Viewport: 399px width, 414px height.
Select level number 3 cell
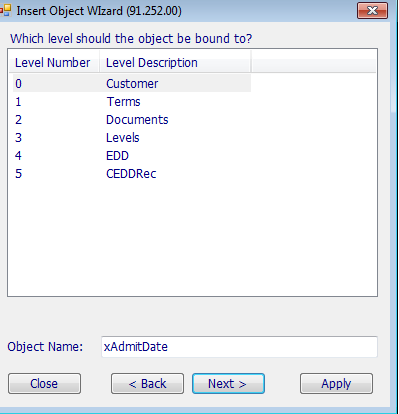click(19, 137)
